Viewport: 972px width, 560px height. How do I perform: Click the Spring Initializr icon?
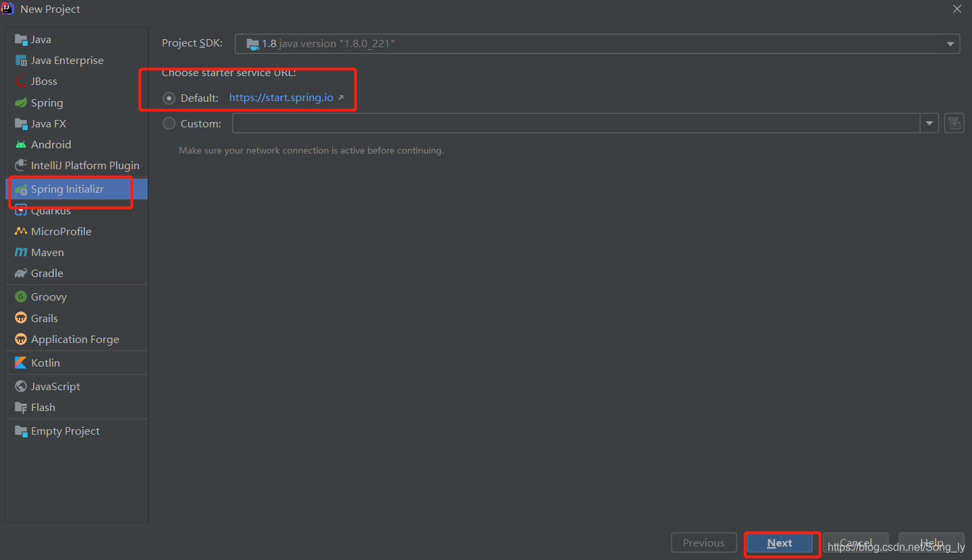coord(21,190)
